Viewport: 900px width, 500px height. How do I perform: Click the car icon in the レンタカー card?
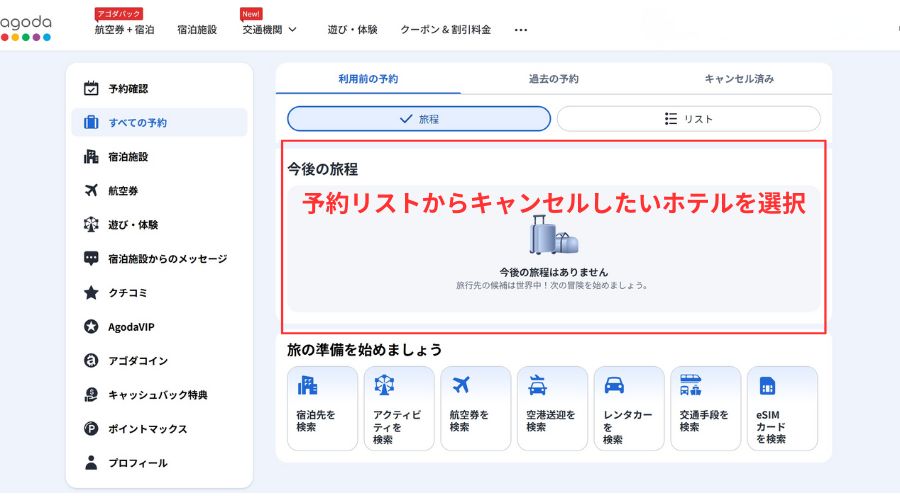tap(614, 385)
